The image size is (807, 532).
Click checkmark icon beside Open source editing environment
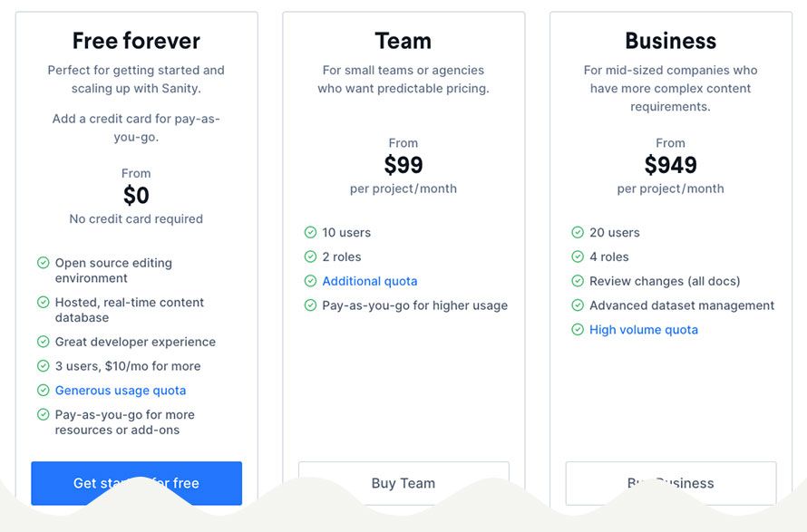click(x=44, y=263)
